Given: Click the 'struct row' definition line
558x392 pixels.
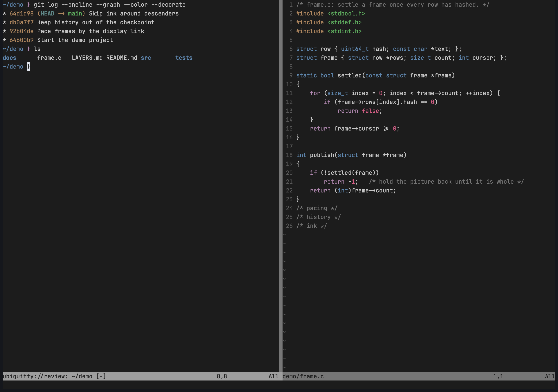Looking at the screenshot, I should [379, 49].
